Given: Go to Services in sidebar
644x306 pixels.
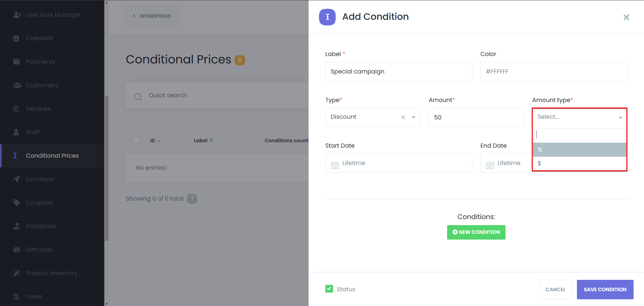Looking at the screenshot, I should tap(38, 109).
